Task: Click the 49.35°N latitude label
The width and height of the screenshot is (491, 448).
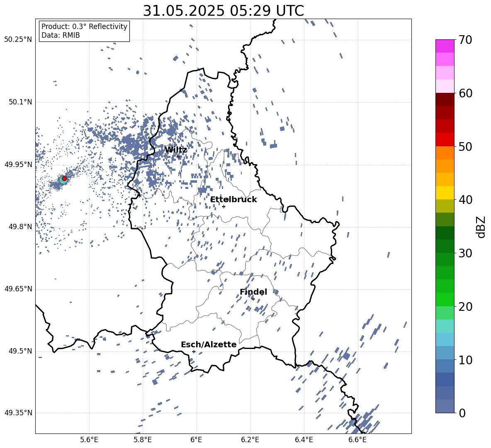Action: 18,413
